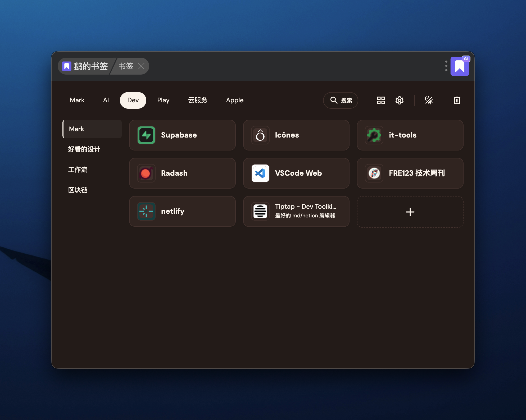Screen dimensions: 526x420
Task: Switch to the Play tab
Action: 163,100
